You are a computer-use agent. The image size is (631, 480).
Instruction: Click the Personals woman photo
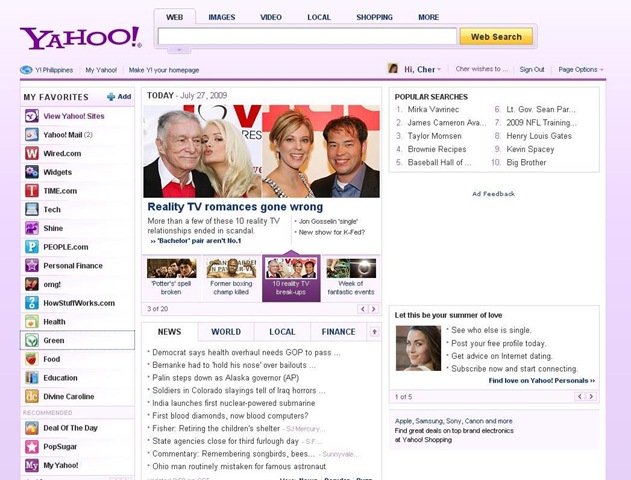tap(418, 348)
